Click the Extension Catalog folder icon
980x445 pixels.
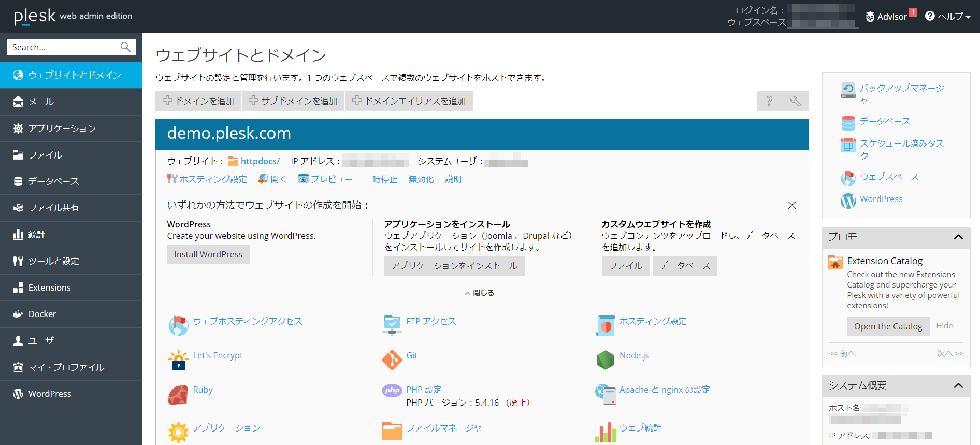(x=835, y=262)
